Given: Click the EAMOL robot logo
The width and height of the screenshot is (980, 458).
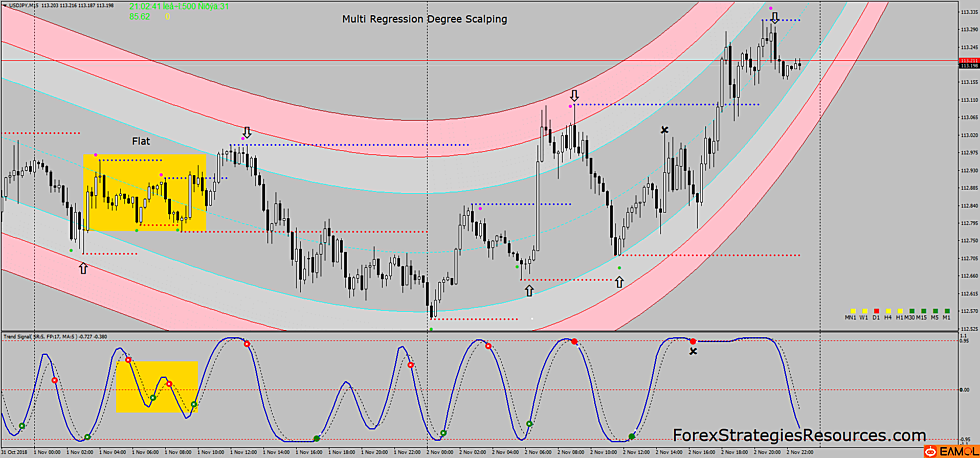Looking at the screenshot, I should [x=930, y=452].
